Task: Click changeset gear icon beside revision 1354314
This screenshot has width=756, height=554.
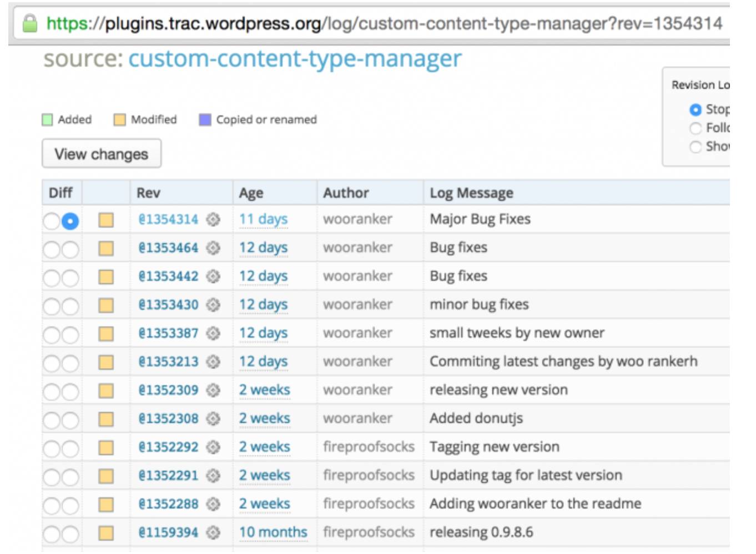Action: click(213, 219)
